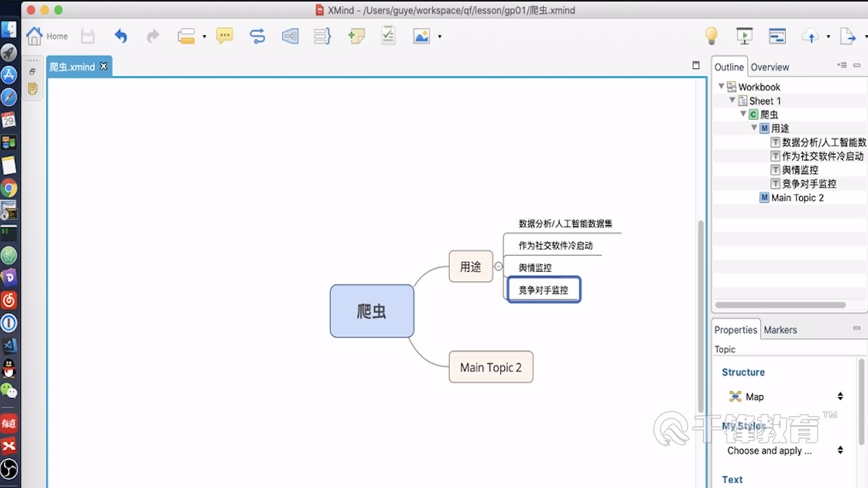
Task: Switch to the Overview tab
Action: [x=770, y=67]
